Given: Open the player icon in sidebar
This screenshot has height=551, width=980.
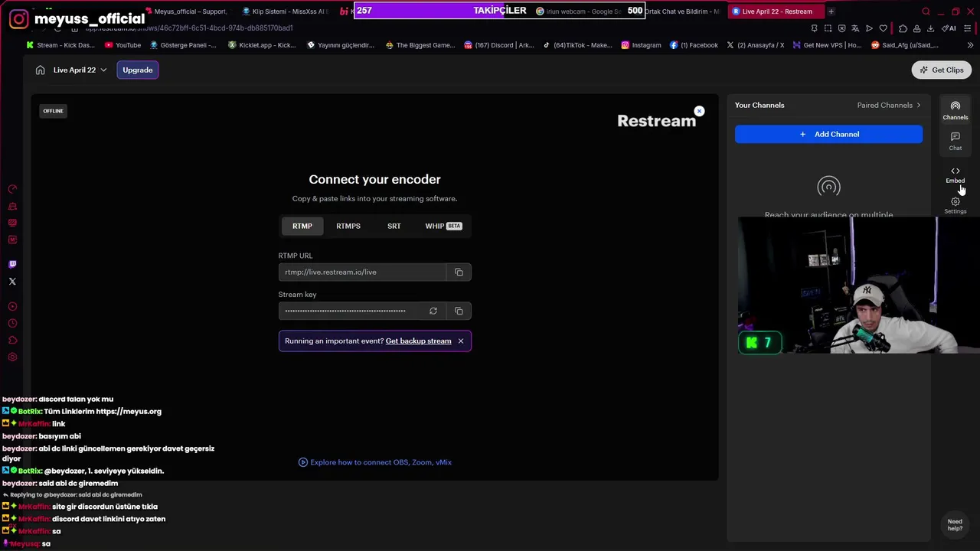Looking at the screenshot, I should pos(12,306).
